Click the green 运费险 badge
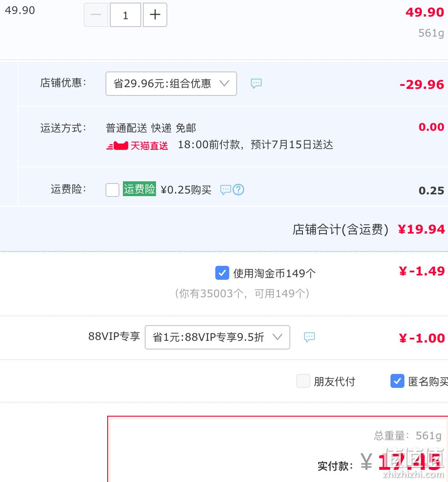The width and height of the screenshot is (448, 482). click(139, 189)
